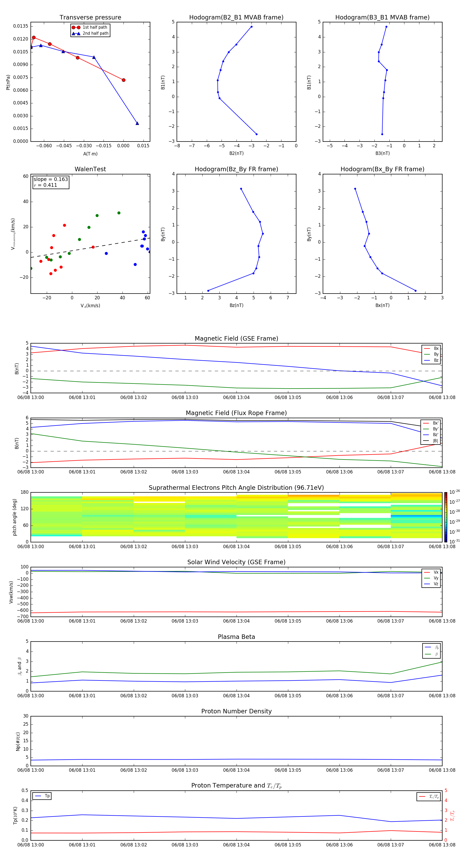Click 'Bz' in the GSE magnetic field legend
The height and width of the screenshot is (868, 473).
[431, 360]
